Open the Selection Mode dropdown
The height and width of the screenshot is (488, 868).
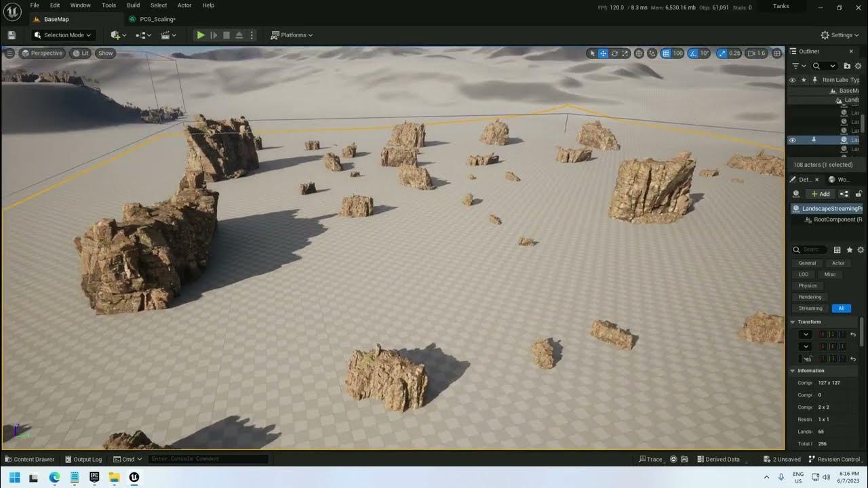coord(63,35)
